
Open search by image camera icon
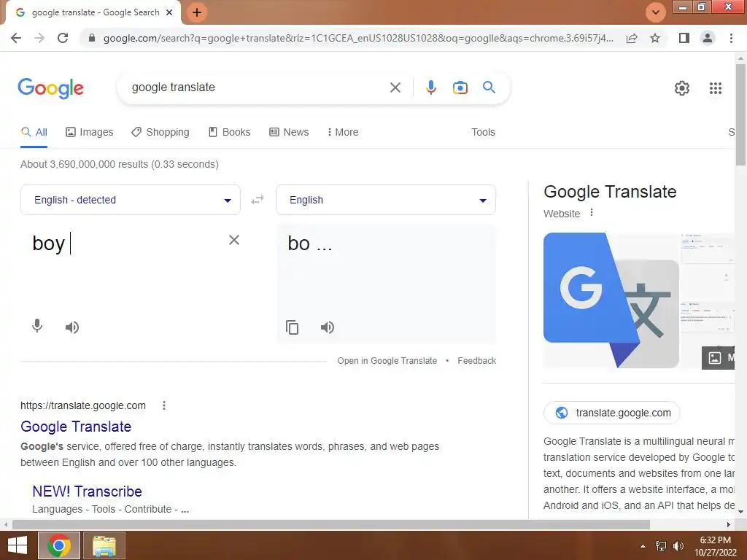tap(460, 87)
